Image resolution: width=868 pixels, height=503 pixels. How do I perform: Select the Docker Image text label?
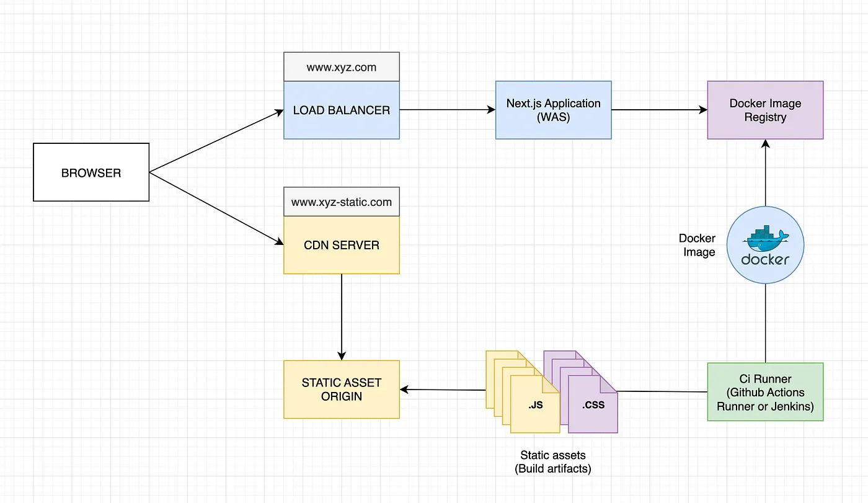(x=697, y=246)
